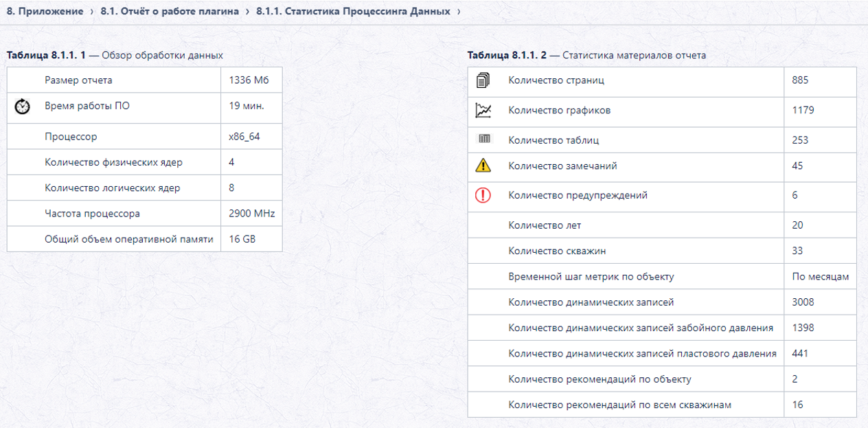Click the По месяцам value cell
The height and width of the screenshot is (428, 868).
[x=821, y=277]
